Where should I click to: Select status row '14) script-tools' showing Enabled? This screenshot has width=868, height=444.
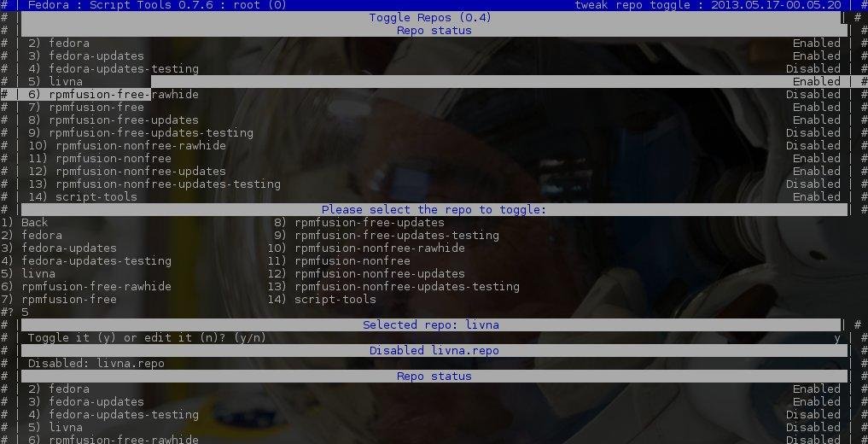pos(434,196)
